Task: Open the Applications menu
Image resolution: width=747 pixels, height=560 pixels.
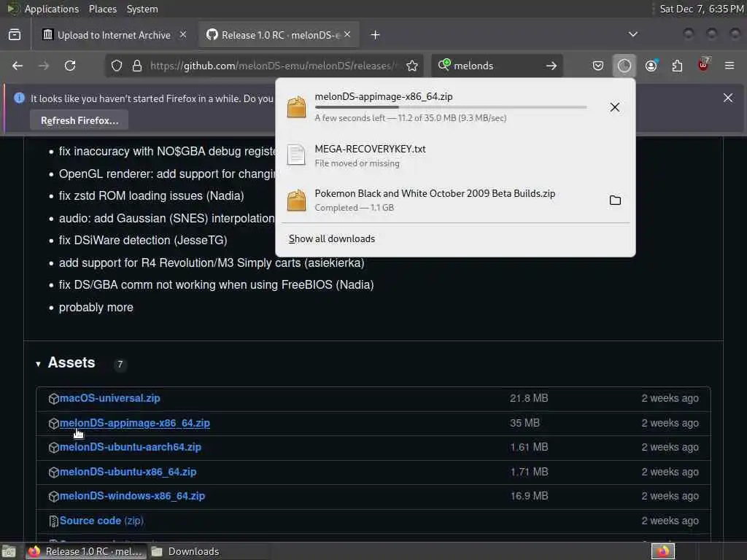Action: point(52,9)
